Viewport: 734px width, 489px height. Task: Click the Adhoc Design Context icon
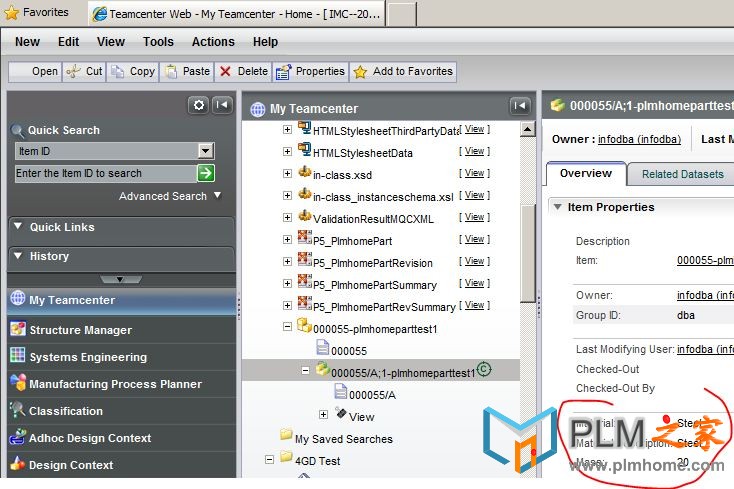18,436
